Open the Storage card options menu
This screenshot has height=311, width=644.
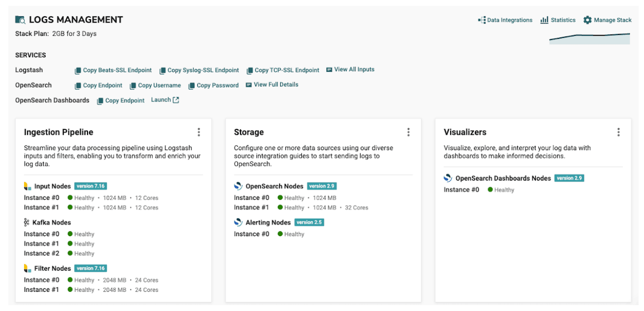(408, 132)
